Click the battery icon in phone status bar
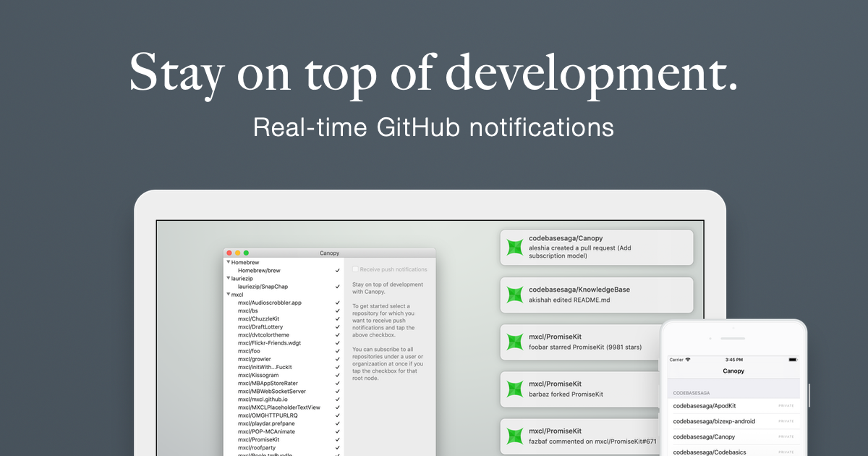This screenshot has height=456, width=868. pos(792,360)
